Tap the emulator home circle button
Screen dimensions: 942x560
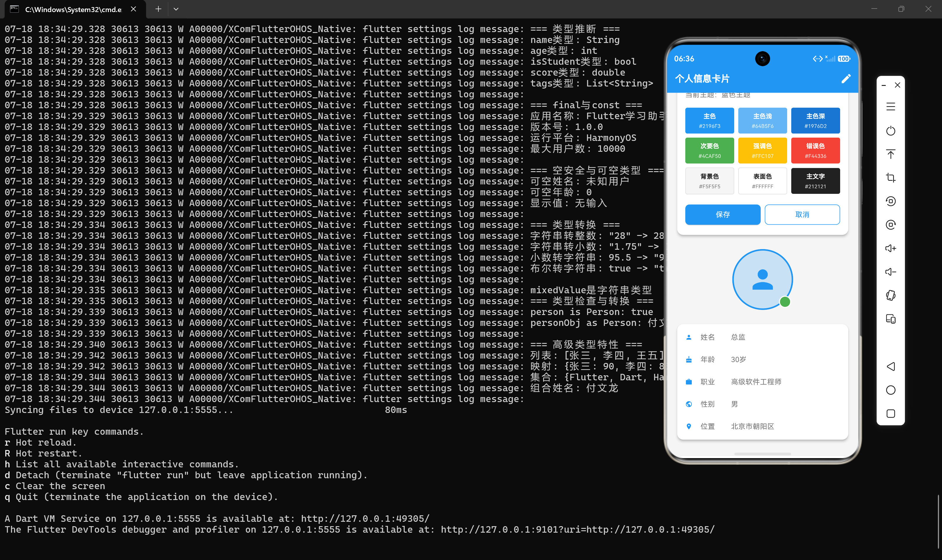click(891, 390)
